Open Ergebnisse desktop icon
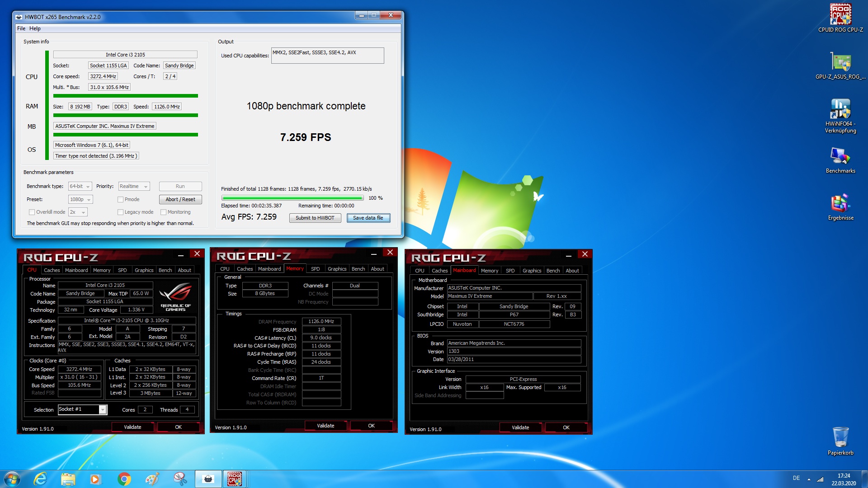 tap(840, 207)
